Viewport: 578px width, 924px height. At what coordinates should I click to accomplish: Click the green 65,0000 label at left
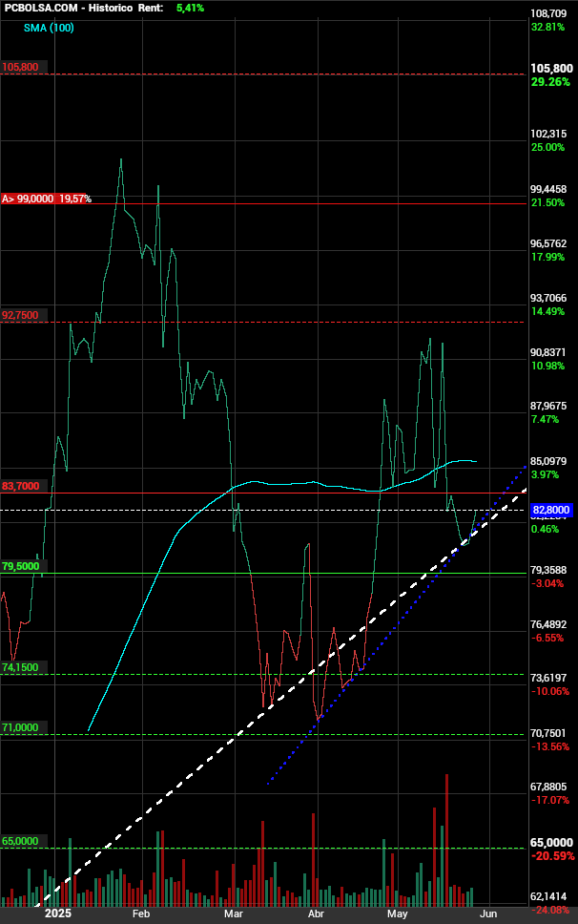coord(20,842)
